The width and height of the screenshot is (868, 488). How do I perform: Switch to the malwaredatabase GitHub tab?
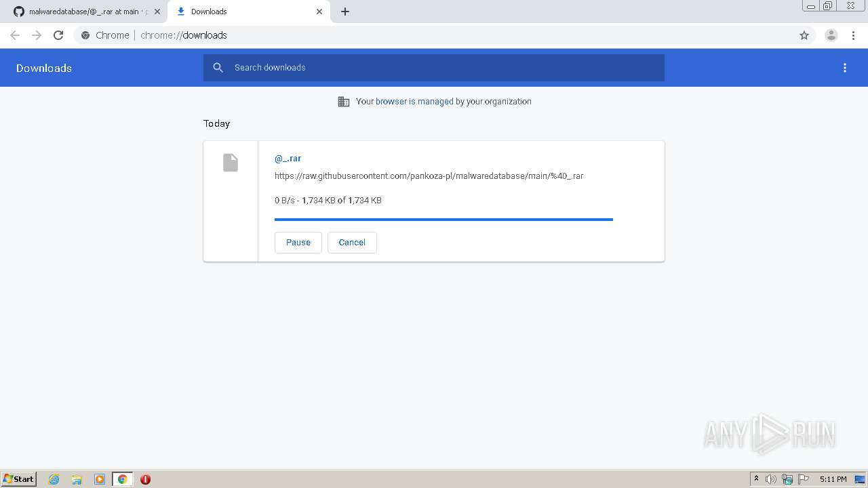[x=84, y=12]
